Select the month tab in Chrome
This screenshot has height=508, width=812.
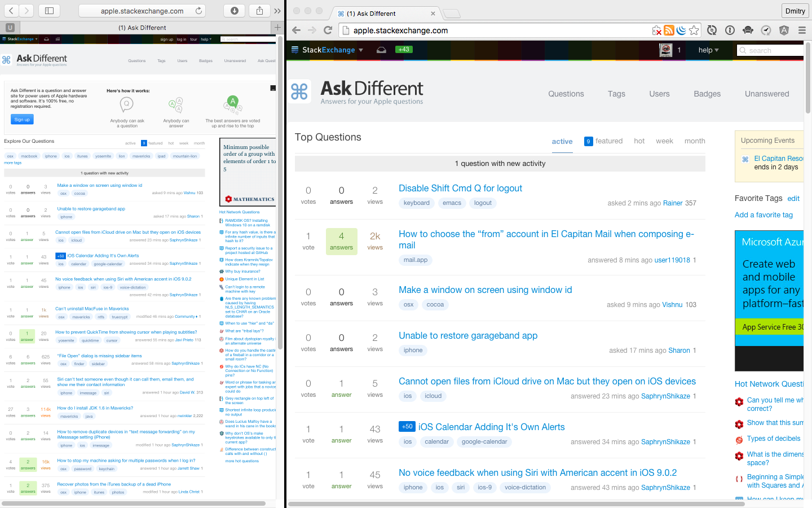click(695, 141)
